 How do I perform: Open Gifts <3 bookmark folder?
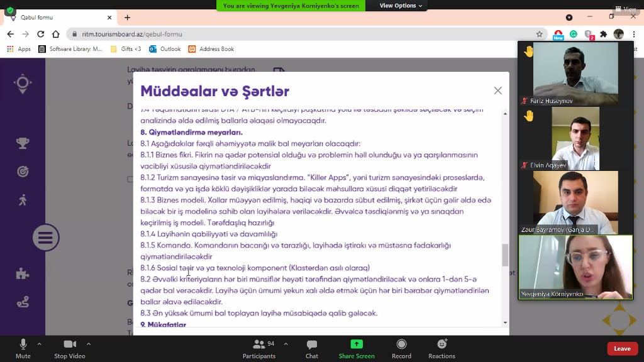pyautogui.click(x=126, y=49)
